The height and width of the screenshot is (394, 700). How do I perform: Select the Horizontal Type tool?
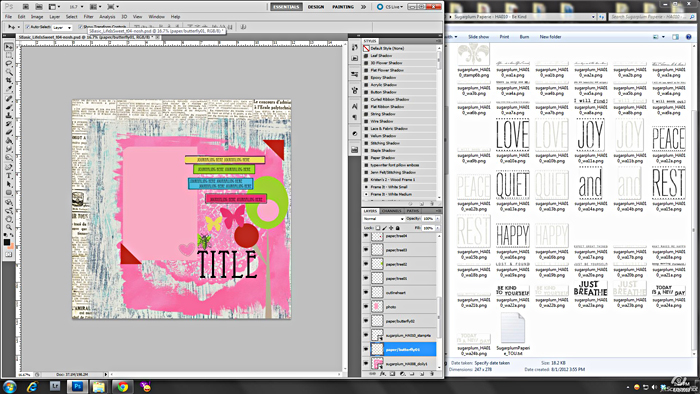[8, 176]
